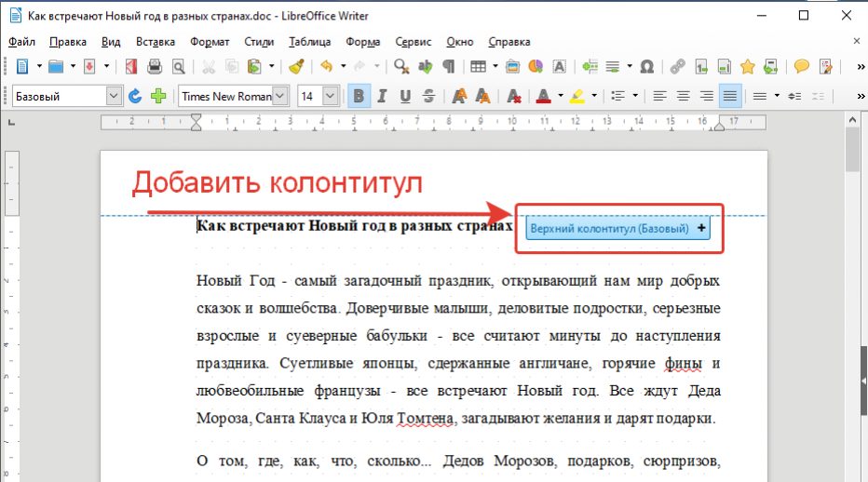Click the Export as PDF icon
This screenshot has width=868, height=482.
click(x=131, y=66)
